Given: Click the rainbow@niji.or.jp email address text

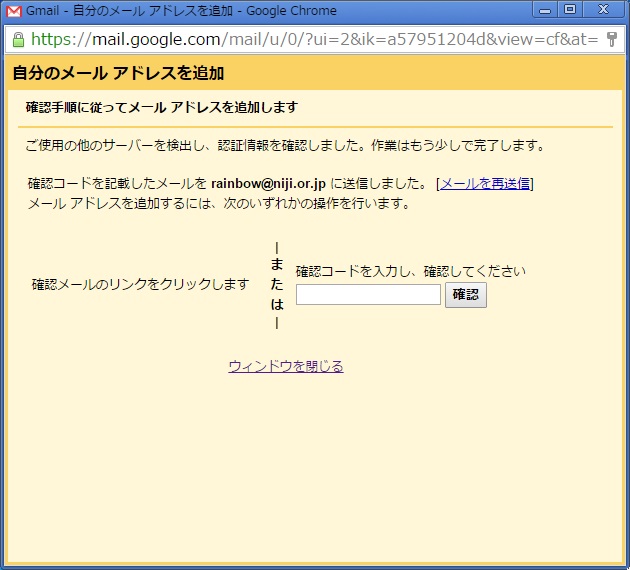Looking at the screenshot, I should point(268,184).
